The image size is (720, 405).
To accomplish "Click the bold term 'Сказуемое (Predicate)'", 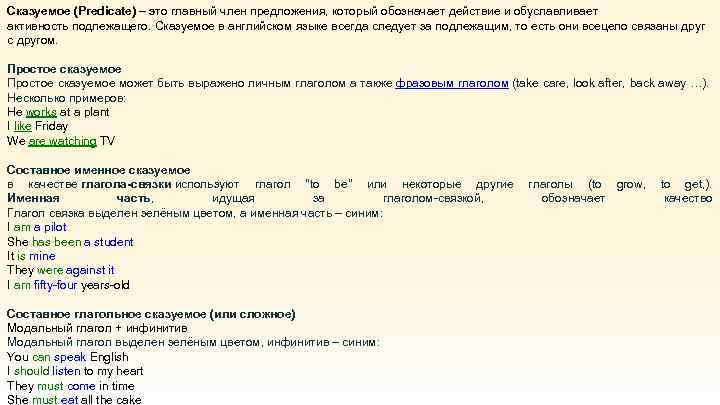I will click(x=72, y=11).
